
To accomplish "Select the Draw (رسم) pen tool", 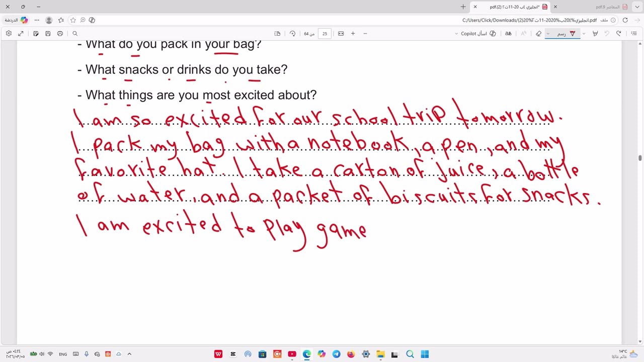I will 566,34.
